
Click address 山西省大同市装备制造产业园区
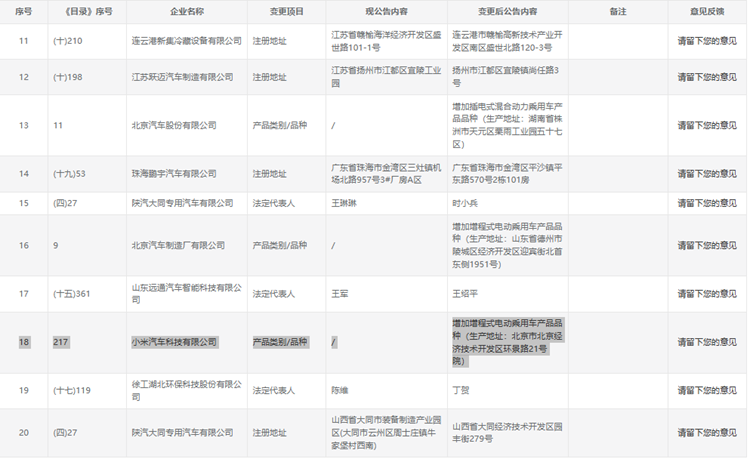[386, 433]
